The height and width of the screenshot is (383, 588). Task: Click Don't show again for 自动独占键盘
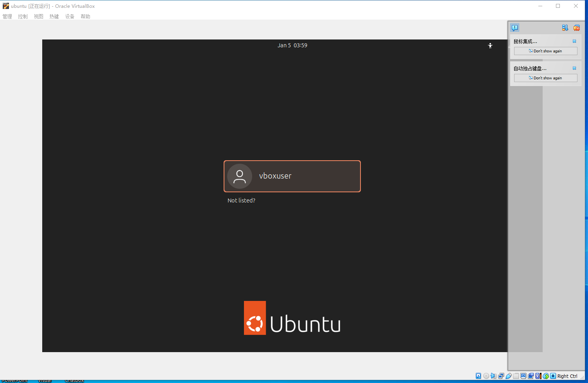(x=545, y=78)
